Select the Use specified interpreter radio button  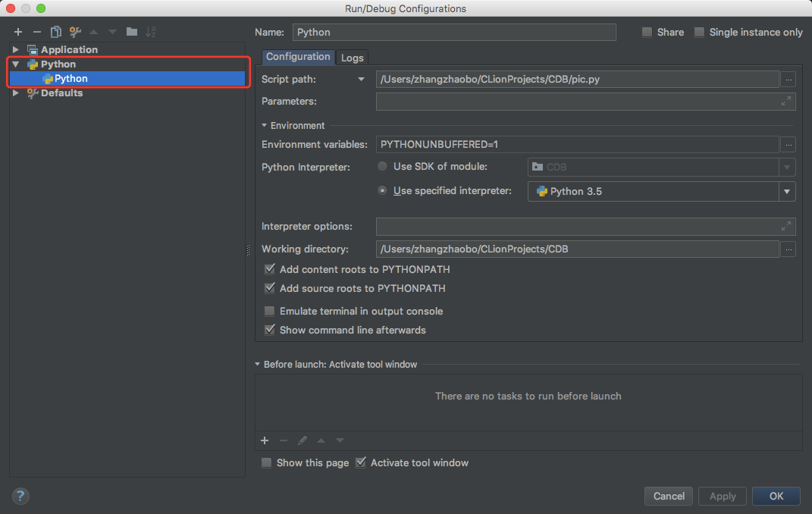coord(382,191)
